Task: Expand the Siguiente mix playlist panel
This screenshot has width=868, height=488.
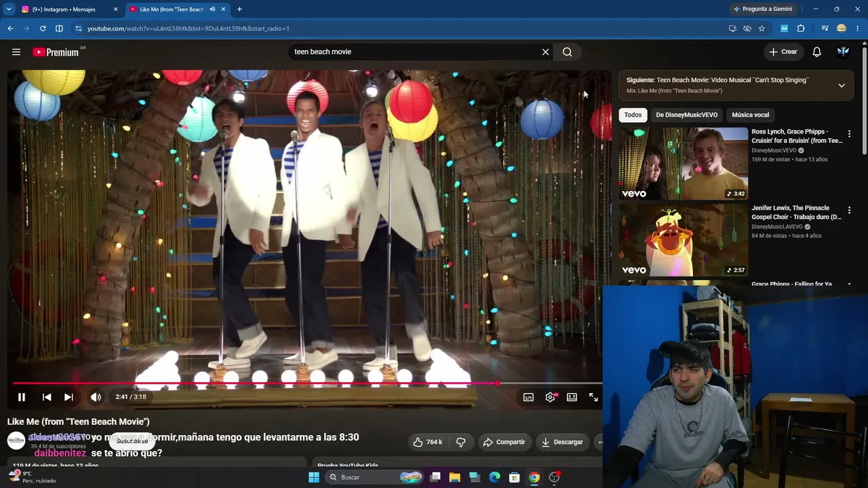Action: pos(842,85)
